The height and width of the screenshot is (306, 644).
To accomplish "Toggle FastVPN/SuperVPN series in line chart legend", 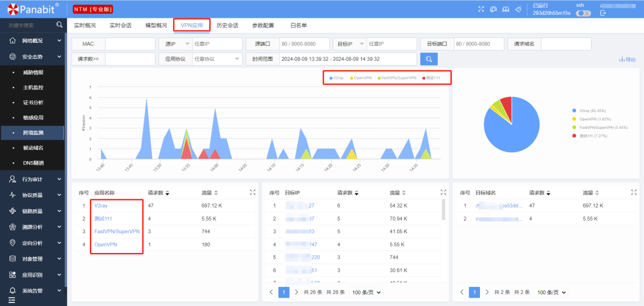I will click(397, 78).
